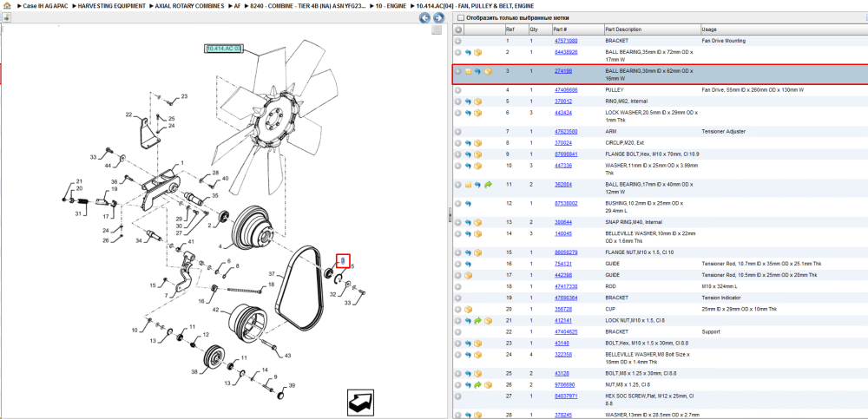Image resolution: width=868 pixels, height=419 pixels.
Task: Add ARM 47623580 using its plus icon
Action: tap(457, 132)
